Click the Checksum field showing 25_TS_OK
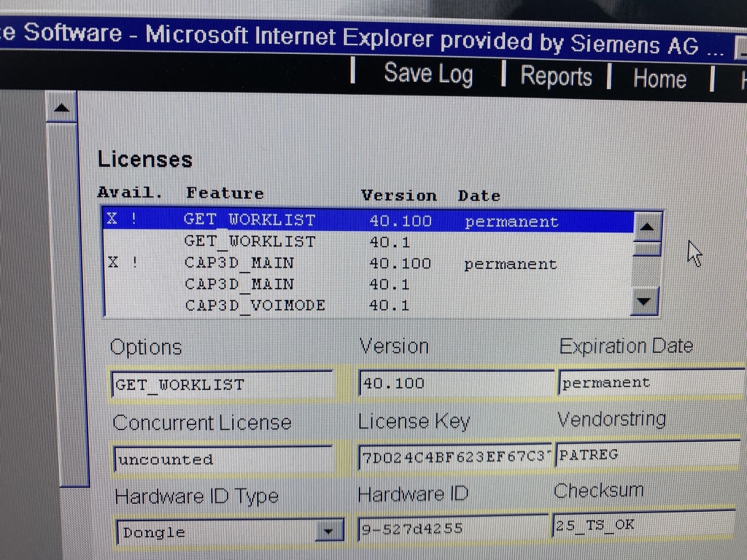The height and width of the screenshot is (560, 747). point(643,524)
